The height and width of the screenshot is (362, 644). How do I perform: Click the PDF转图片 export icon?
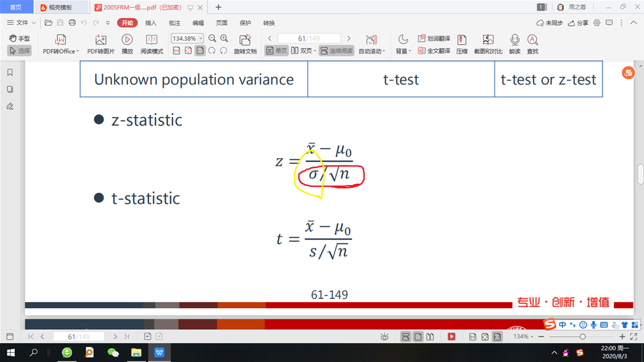tap(101, 40)
